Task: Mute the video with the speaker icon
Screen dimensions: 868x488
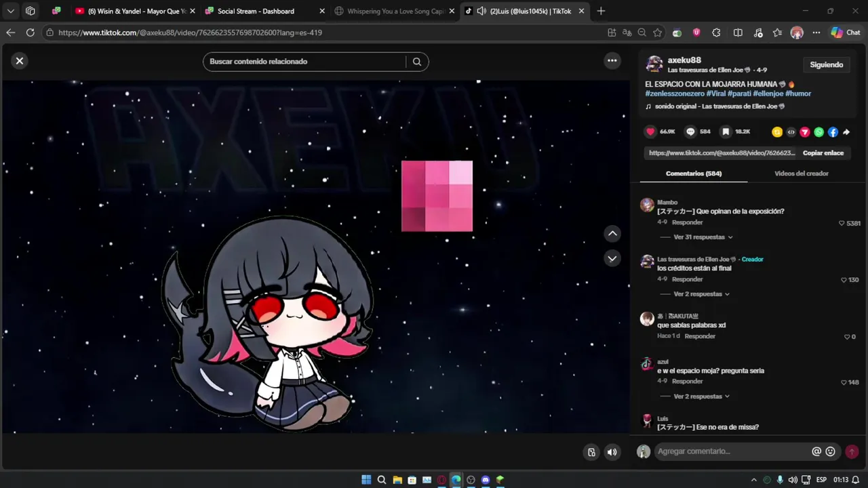Action: pyautogui.click(x=612, y=452)
